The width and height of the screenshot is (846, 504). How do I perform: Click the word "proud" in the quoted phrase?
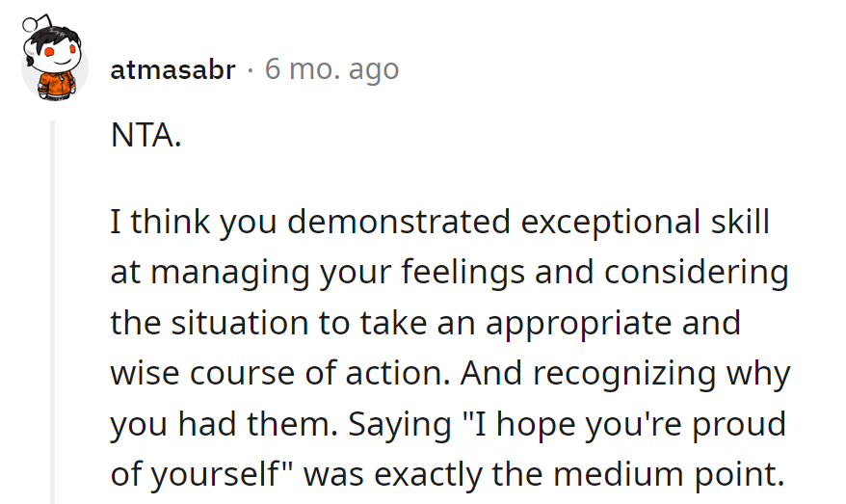pos(741,423)
